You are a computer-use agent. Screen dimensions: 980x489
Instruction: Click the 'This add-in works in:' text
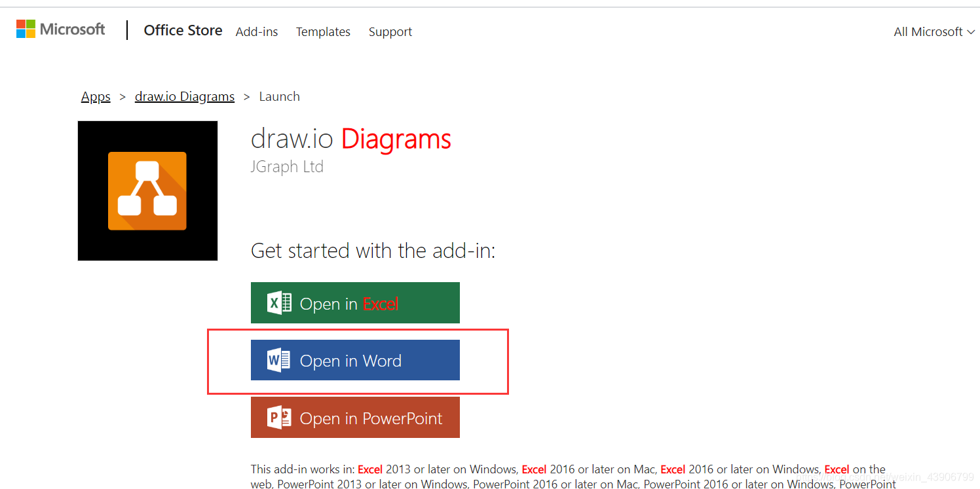(303, 469)
